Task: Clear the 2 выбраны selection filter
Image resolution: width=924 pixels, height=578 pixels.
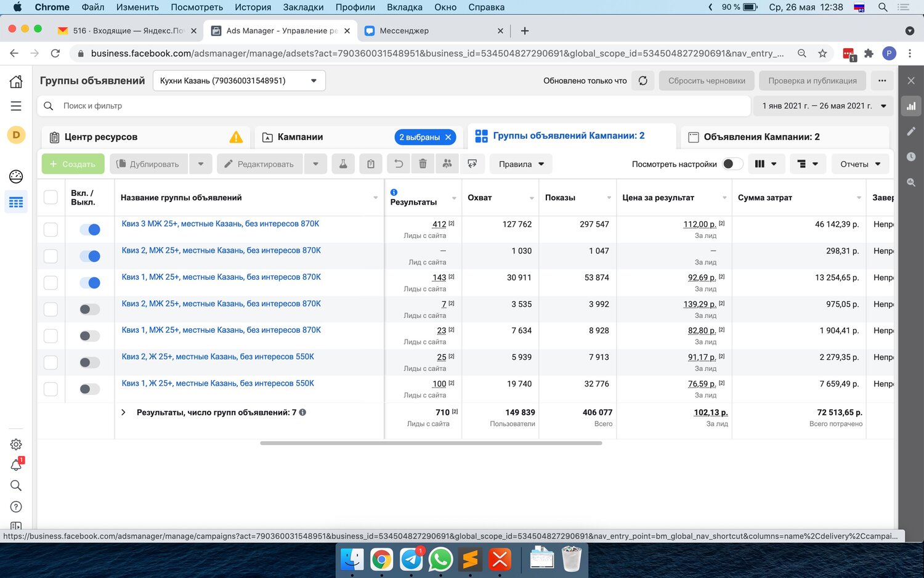Action: point(448,137)
